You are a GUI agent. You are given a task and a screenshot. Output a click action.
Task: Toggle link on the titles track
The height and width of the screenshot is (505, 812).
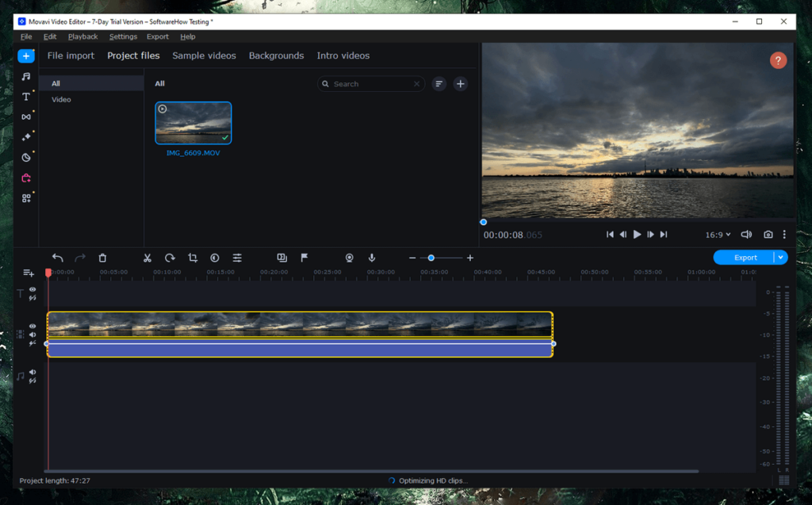click(x=33, y=298)
